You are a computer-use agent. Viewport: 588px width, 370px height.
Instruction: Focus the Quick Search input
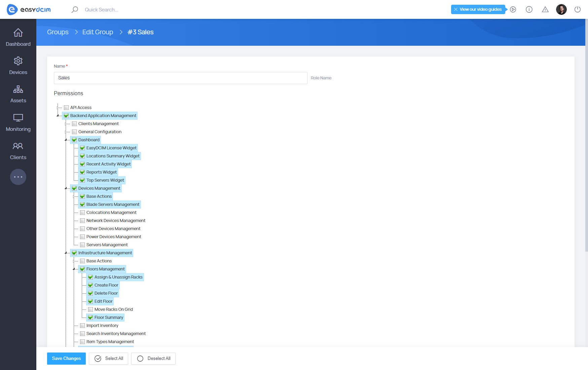pyautogui.click(x=102, y=10)
